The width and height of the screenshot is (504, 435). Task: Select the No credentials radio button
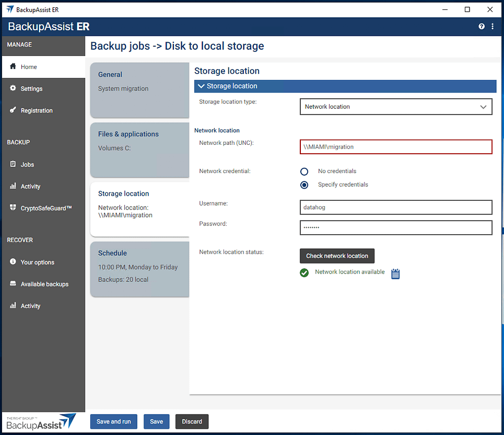(304, 171)
